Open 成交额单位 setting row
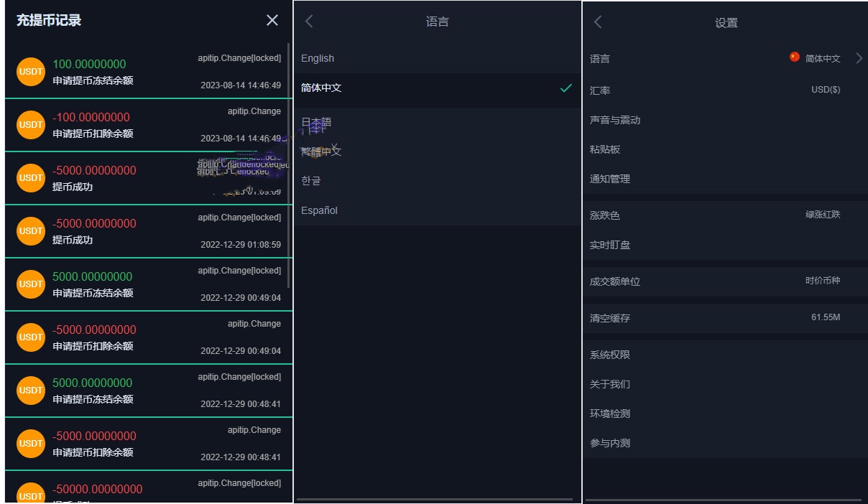 (x=724, y=281)
